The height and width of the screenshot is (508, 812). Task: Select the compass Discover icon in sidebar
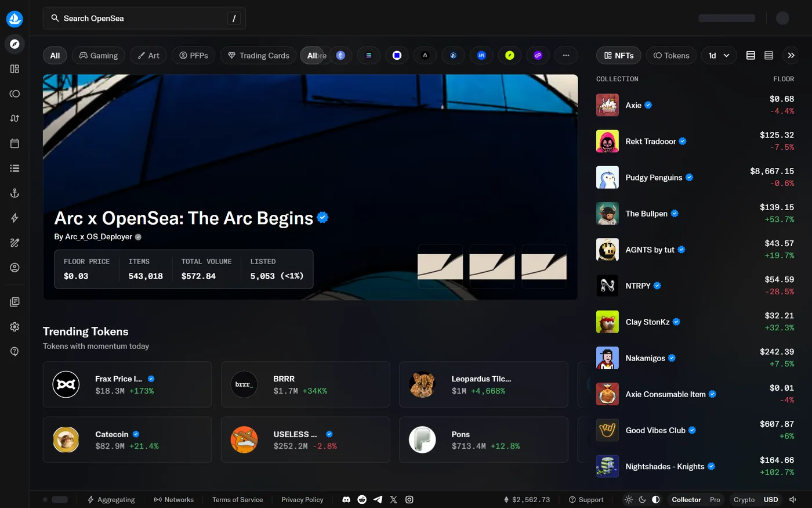(14, 44)
